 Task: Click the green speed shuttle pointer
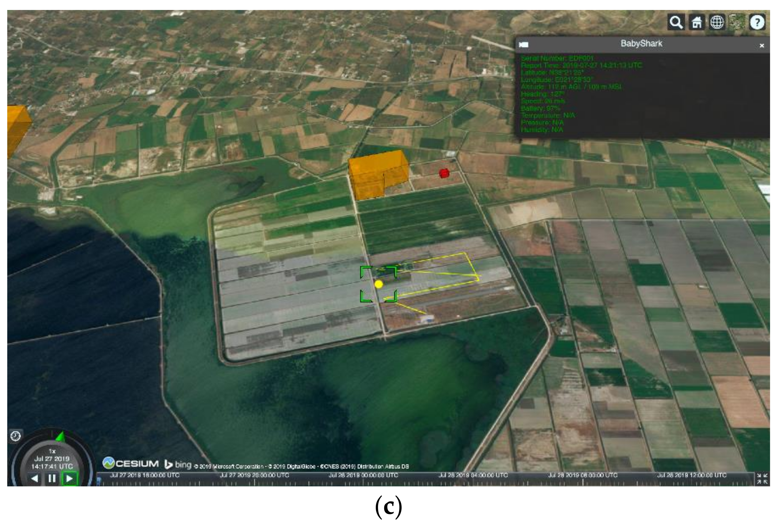click(x=61, y=436)
